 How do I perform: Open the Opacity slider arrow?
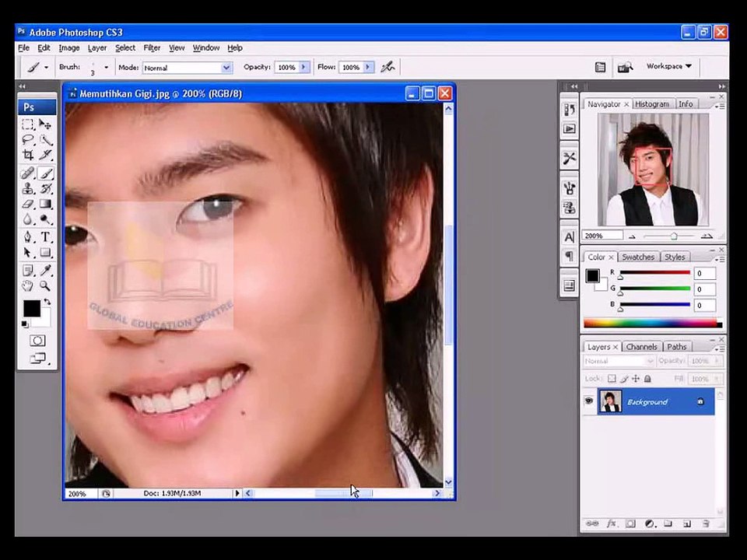tap(304, 67)
